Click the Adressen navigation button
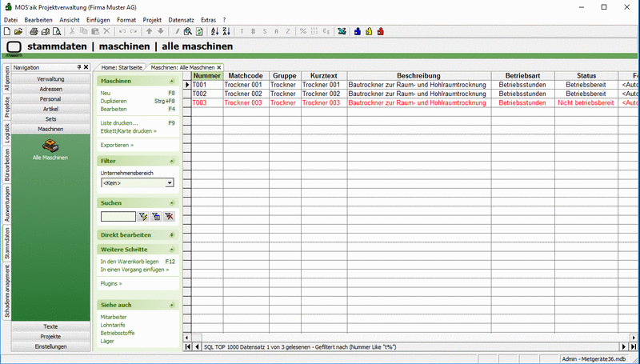 pyautogui.click(x=51, y=89)
